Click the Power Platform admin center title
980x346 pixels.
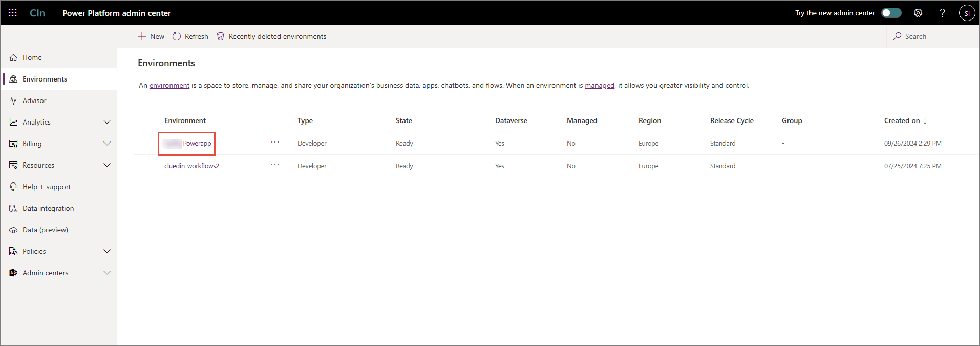(117, 13)
